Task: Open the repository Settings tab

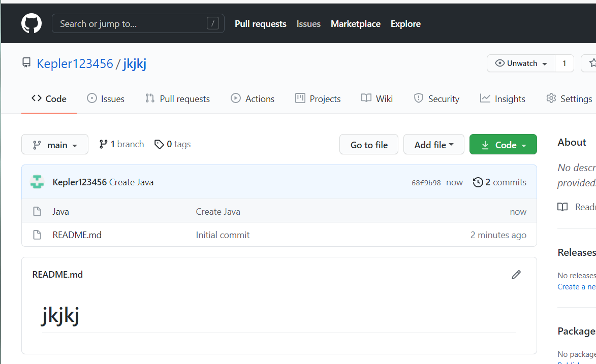Action: click(569, 99)
